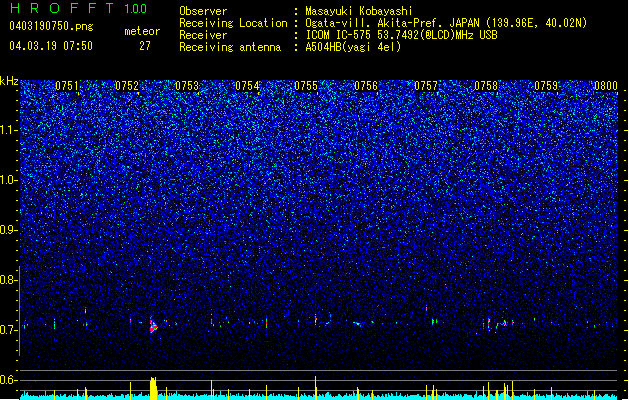Click the 0.9 kHz axis label

[9, 230]
